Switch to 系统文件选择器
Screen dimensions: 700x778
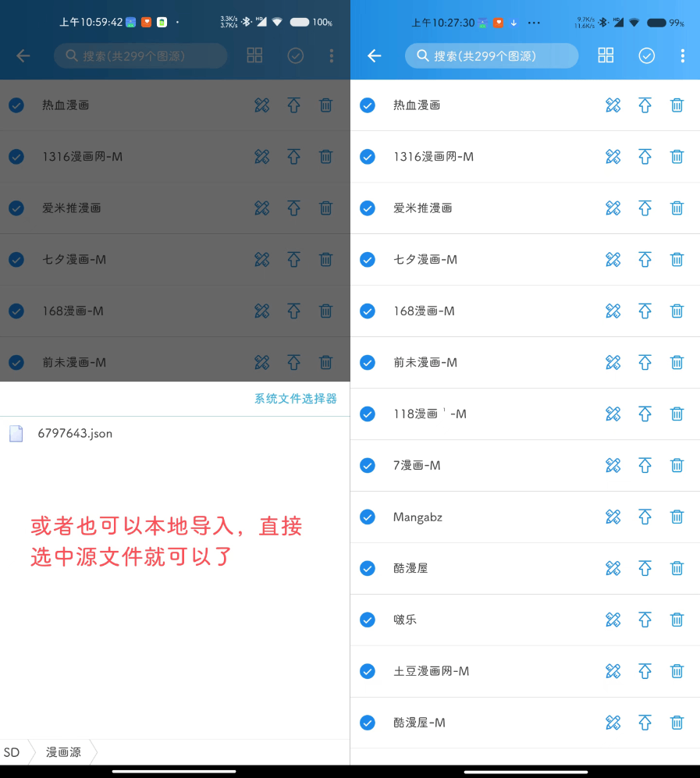295,398
